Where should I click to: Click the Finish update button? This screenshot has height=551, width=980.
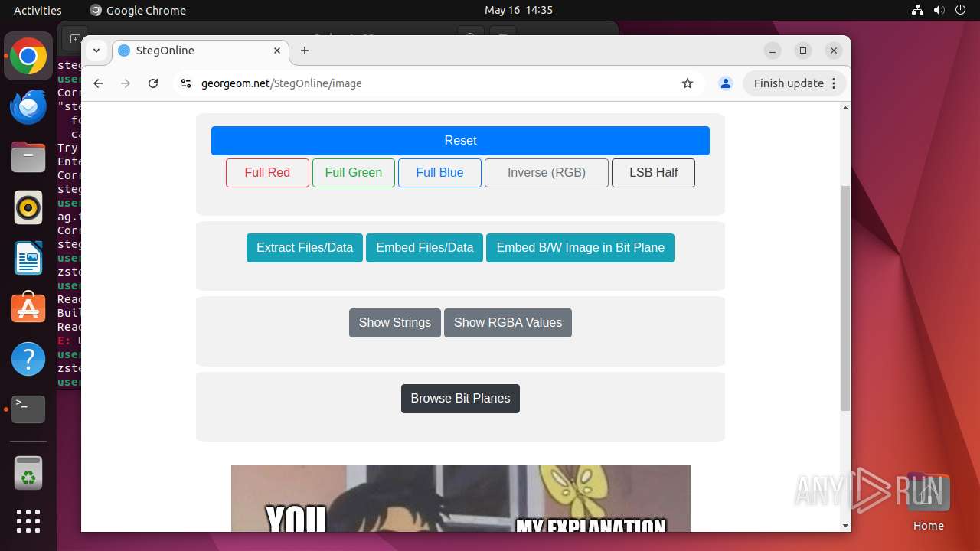789,83
